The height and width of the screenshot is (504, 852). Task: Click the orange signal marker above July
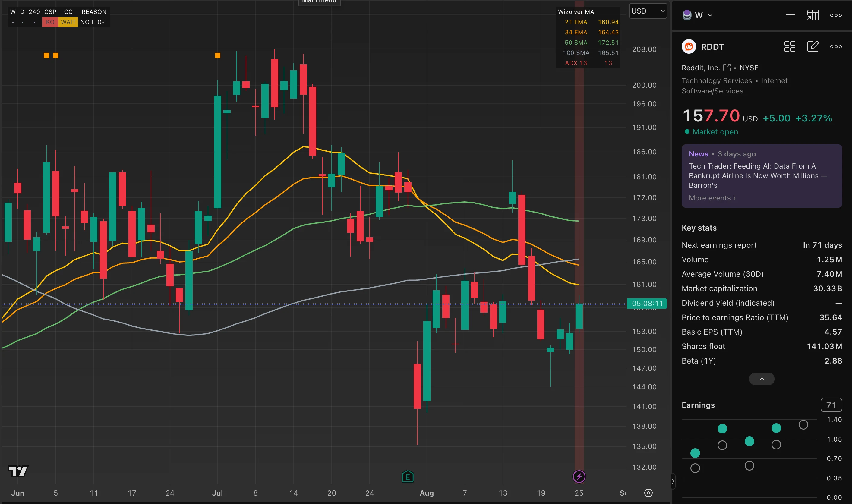218,55
